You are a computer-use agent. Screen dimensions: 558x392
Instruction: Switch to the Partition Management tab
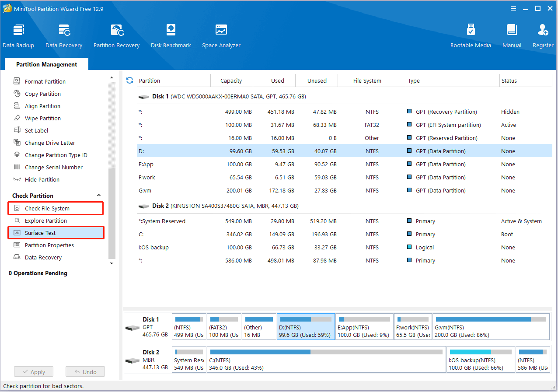46,64
